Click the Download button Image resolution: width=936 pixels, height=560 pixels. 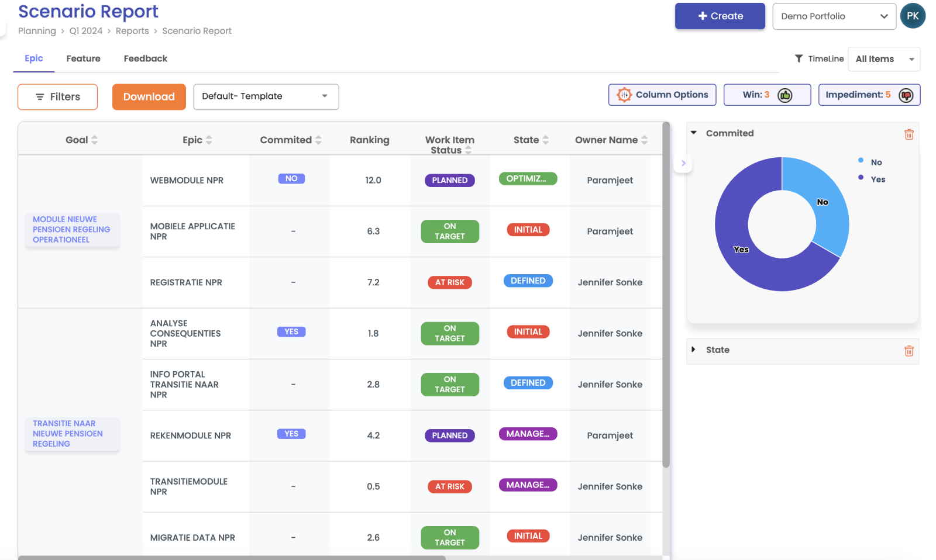coord(149,96)
